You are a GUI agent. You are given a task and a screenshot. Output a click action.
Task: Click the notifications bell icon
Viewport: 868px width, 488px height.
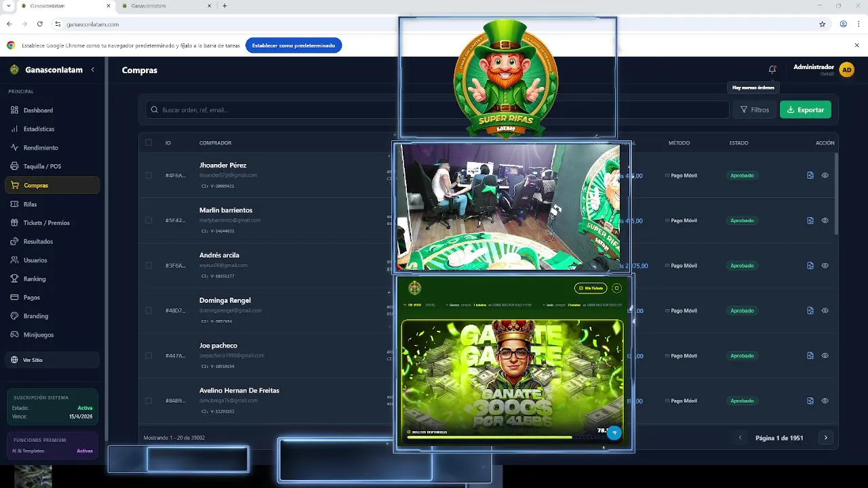click(x=772, y=69)
